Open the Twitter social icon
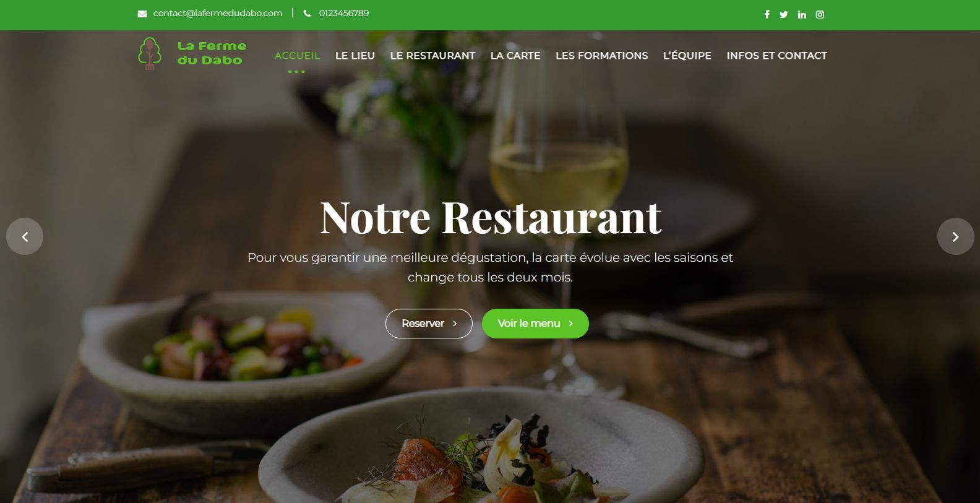The image size is (980, 503). coord(784,14)
